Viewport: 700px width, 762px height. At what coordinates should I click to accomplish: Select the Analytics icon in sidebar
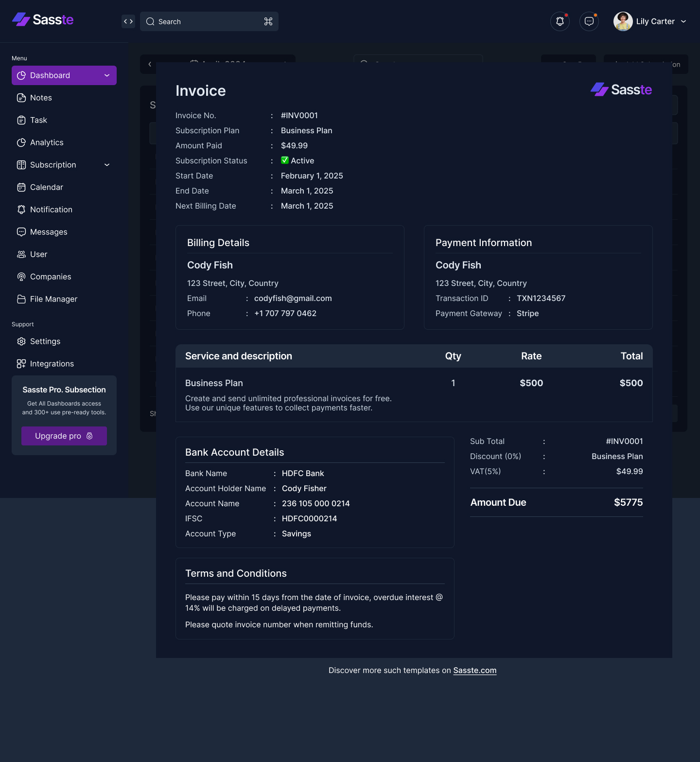[21, 142]
